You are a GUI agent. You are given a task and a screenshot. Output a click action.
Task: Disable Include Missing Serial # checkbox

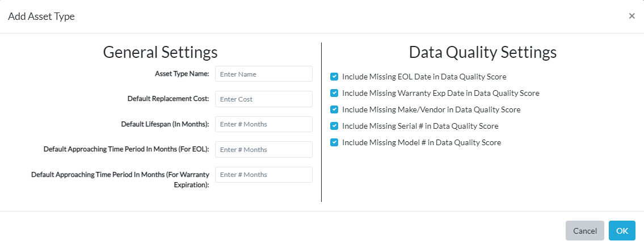(334, 126)
